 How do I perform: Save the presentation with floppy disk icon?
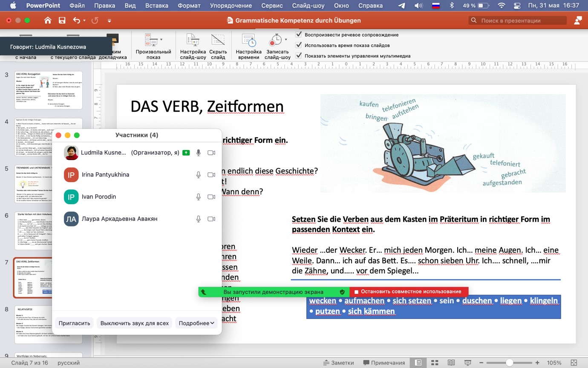62,20
